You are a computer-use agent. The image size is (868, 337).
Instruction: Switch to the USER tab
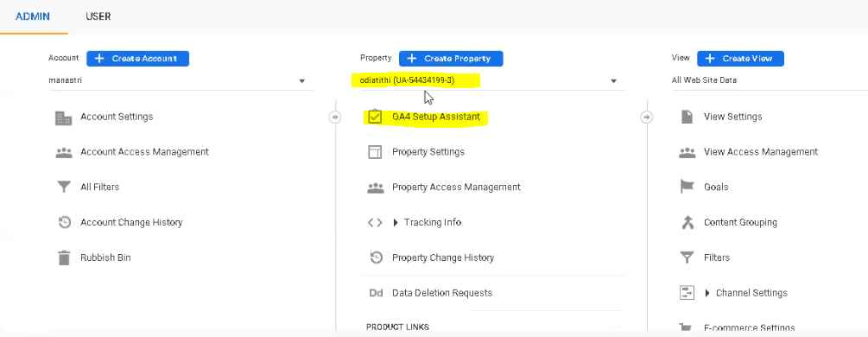[98, 16]
